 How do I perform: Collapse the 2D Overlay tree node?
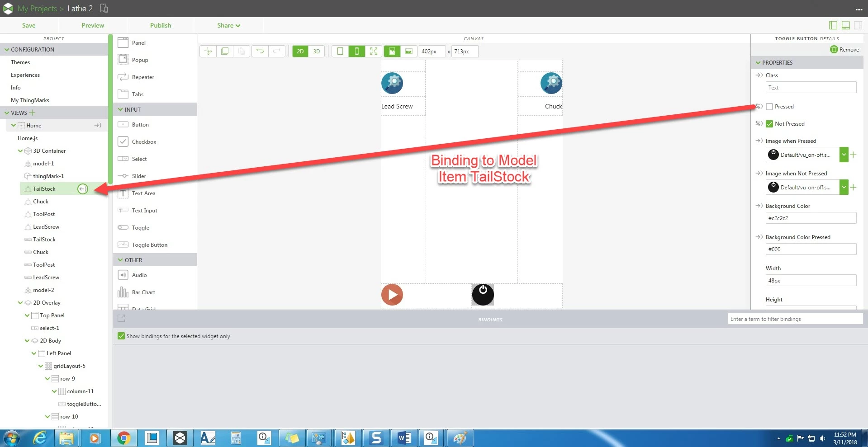pyautogui.click(x=20, y=303)
